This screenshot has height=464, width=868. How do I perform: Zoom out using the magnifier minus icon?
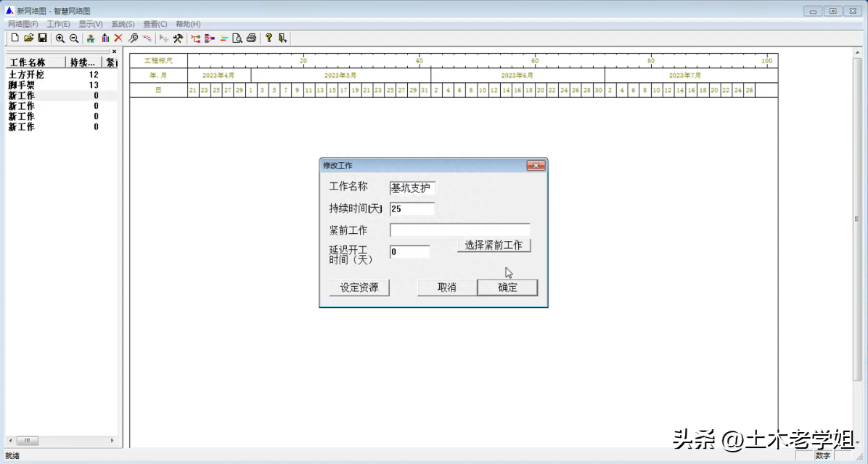(73, 38)
